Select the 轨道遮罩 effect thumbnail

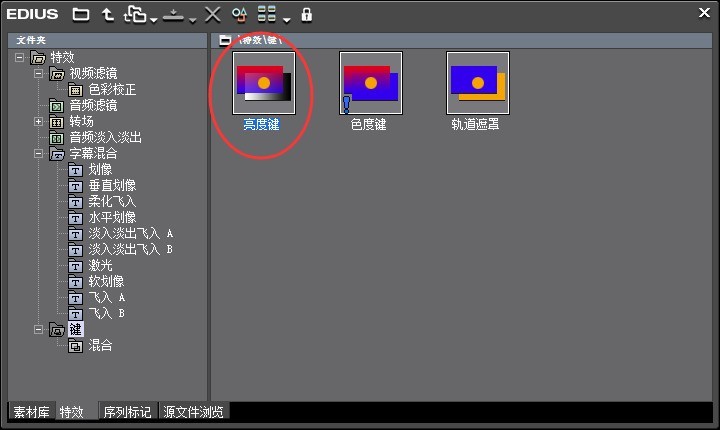coord(477,83)
